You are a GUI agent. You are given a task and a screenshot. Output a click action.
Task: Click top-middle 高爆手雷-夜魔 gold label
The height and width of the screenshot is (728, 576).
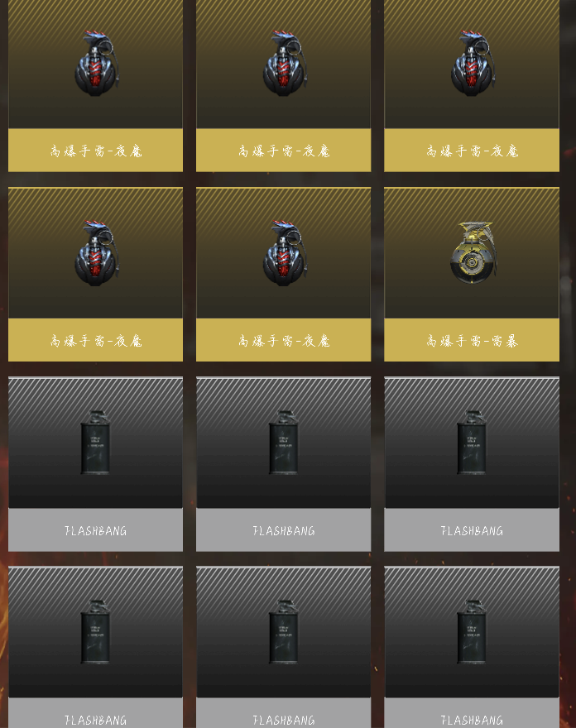[284, 151]
